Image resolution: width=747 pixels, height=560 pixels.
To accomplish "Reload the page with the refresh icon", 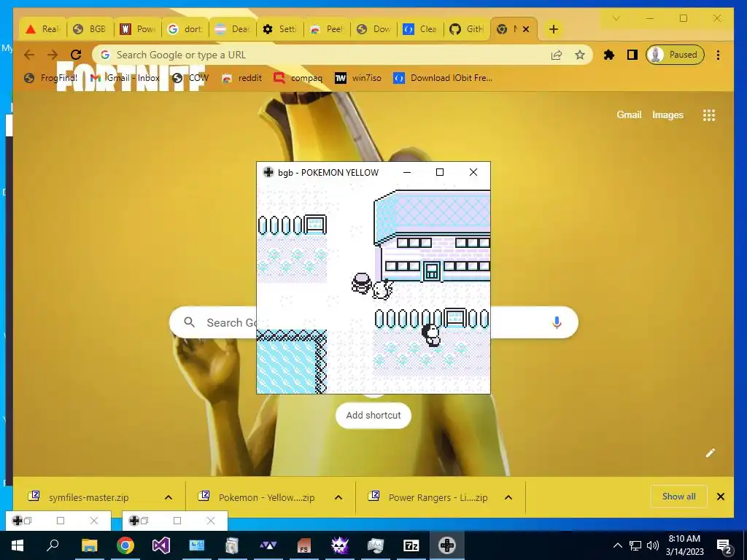I will [x=76, y=55].
